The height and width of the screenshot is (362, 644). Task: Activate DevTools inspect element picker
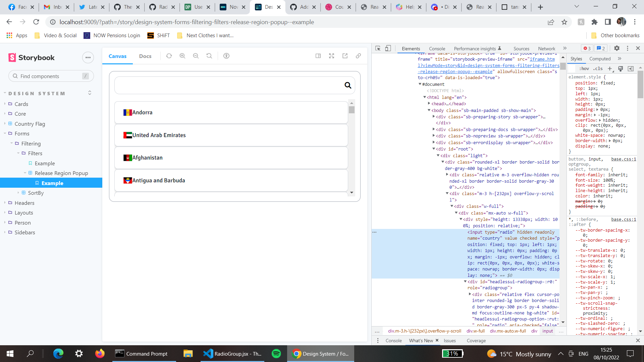click(x=378, y=49)
